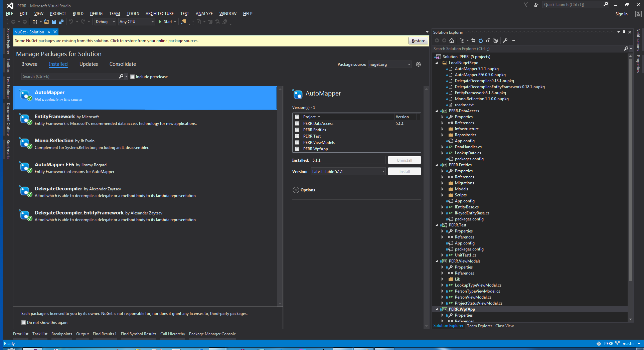Collapse the LocalNugetRepo folder
Image resolution: width=644 pixels, height=350 pixels.
[x=437, y=63]
